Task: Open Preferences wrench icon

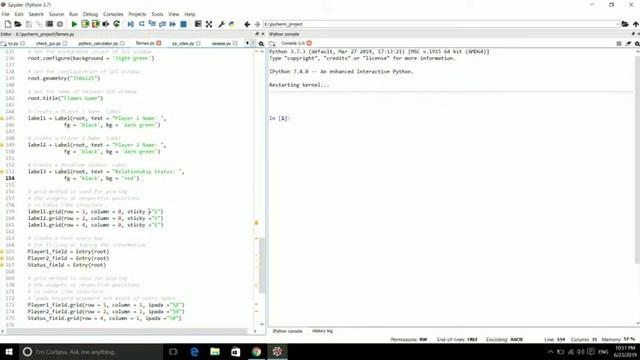Action: point(221,24)
